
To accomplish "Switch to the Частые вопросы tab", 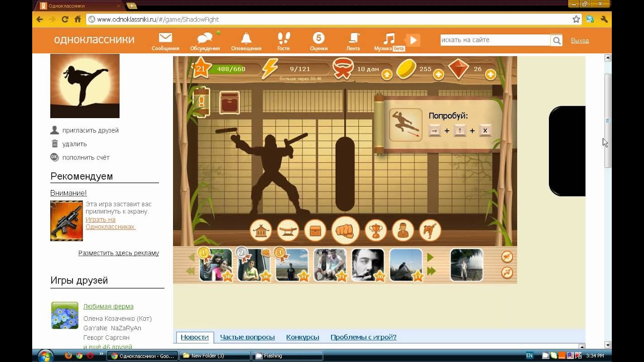I will point(248,337).
